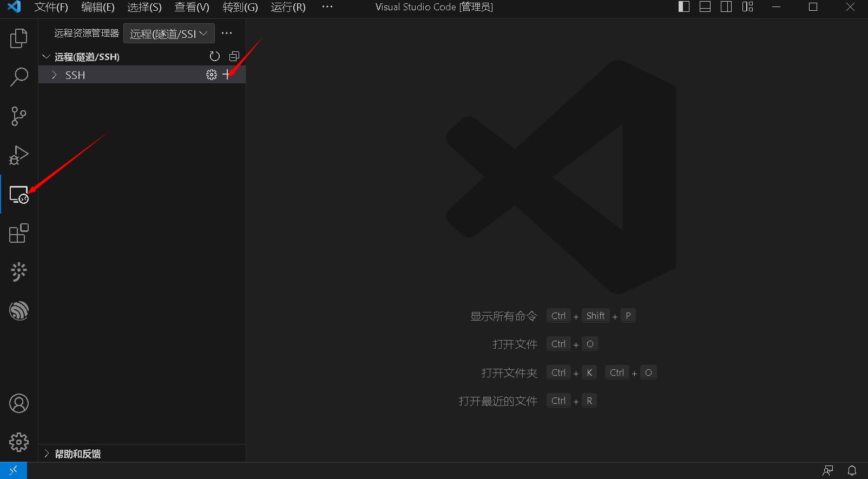This screenshot has height=479, width=868.
Task: Click the VS Code logo in title bar
Action: click(14, 7)
